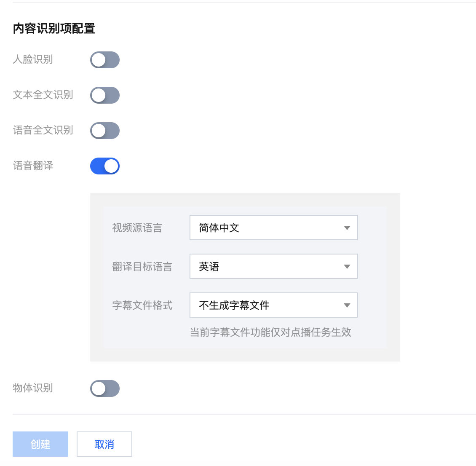Click the 翻译目标语言 field label
Image resolution: width=476 pixels, height=466 pixels.
pyautogui.click(x=142, y=267)
